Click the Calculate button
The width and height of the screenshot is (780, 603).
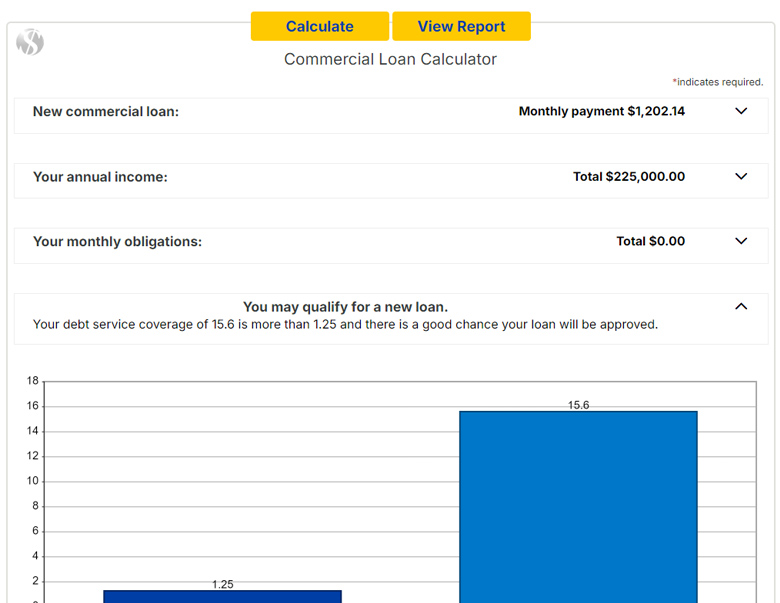[x=320, y=26]
